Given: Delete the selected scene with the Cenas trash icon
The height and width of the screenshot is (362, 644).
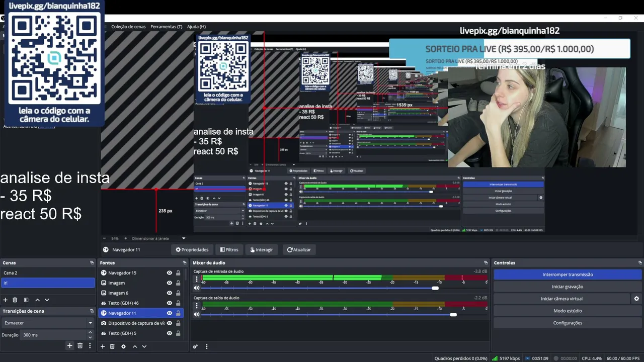Looking at the screenshot, I should point(15,300).
